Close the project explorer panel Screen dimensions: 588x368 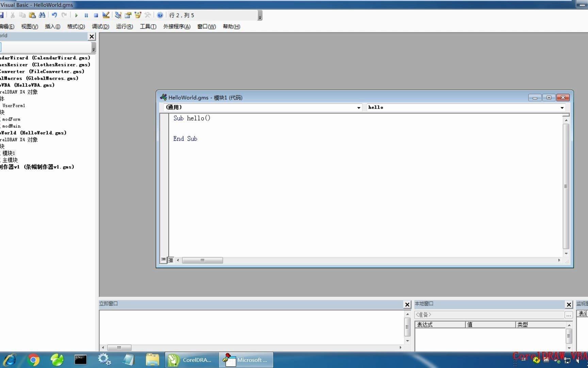tap(92, 36)
